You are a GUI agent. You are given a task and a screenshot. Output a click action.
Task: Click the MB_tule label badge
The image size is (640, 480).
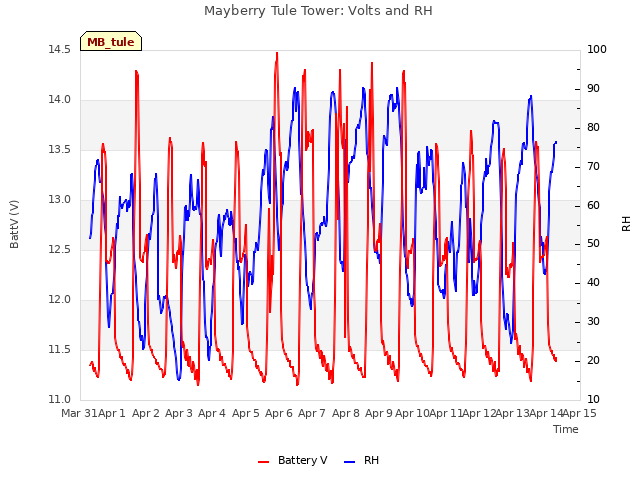[x=111, y=41]
